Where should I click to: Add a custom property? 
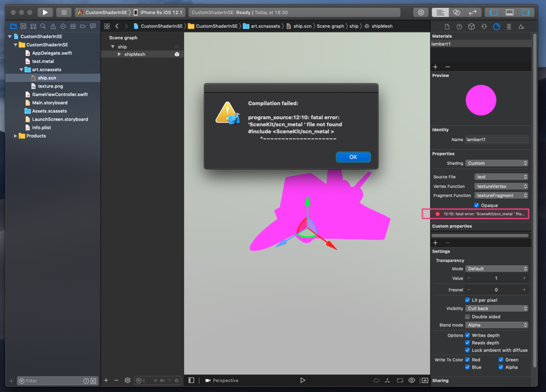tap(435, 243)
